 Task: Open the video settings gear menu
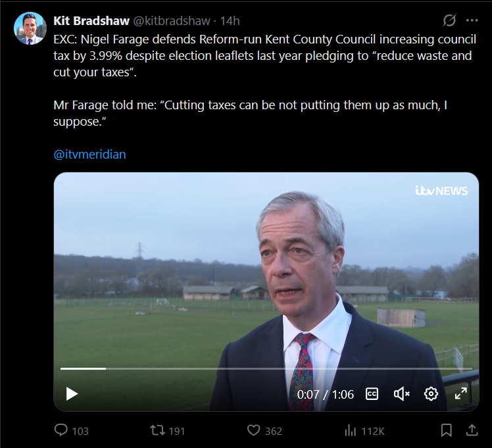[431, 394]
